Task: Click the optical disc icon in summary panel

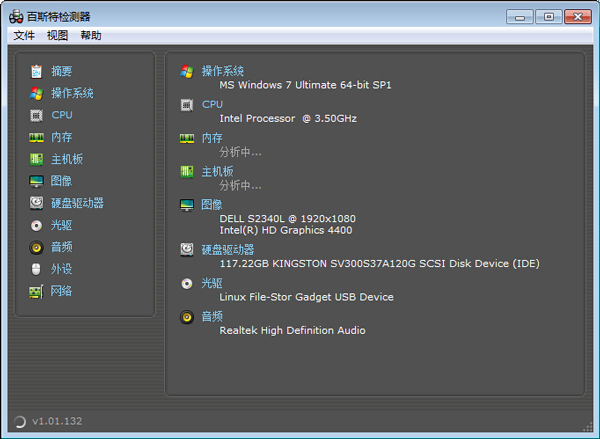Action: pyautogui.click(x=187, y=284)
